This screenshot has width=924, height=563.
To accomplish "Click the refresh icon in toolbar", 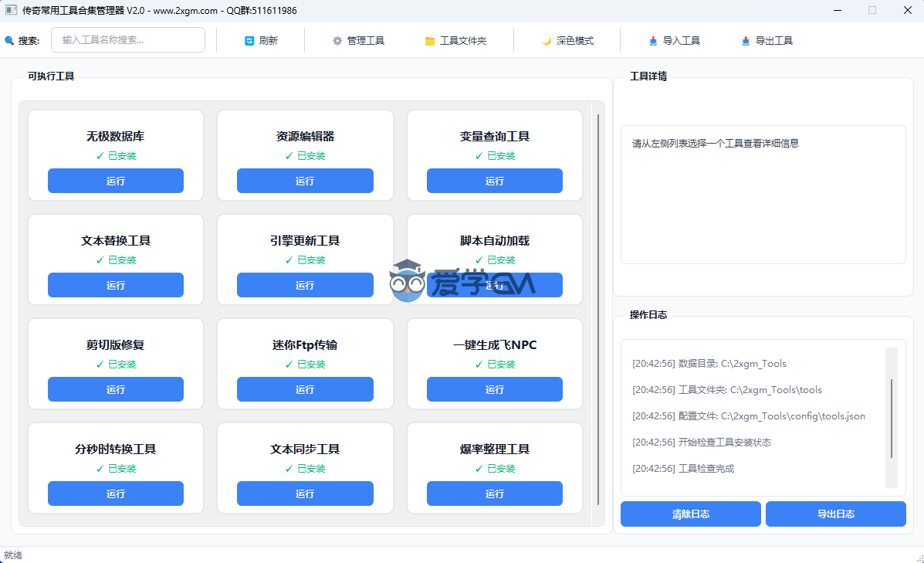I will click(x=249, y=41).
